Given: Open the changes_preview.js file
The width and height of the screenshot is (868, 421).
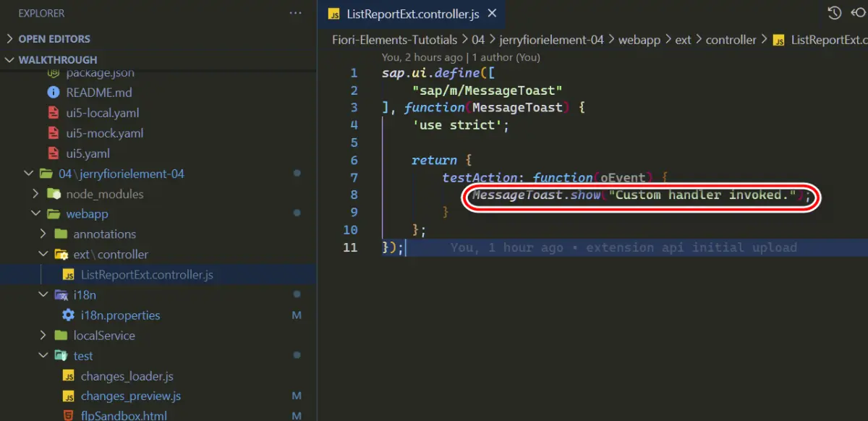Looking at the screenshot, I should click(131, 396).
